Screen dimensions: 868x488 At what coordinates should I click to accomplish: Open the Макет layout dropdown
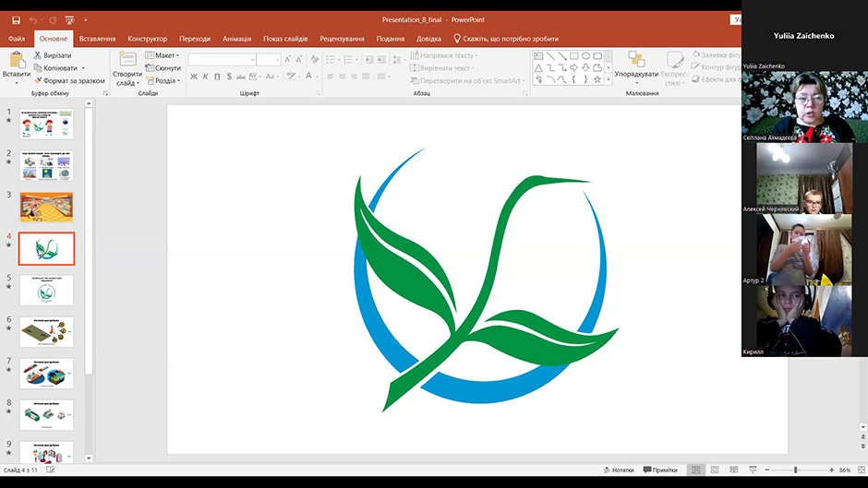click(x=163, y=55)
